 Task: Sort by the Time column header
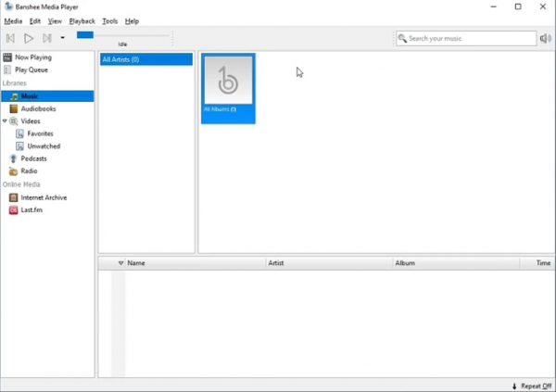click(537, 263)
